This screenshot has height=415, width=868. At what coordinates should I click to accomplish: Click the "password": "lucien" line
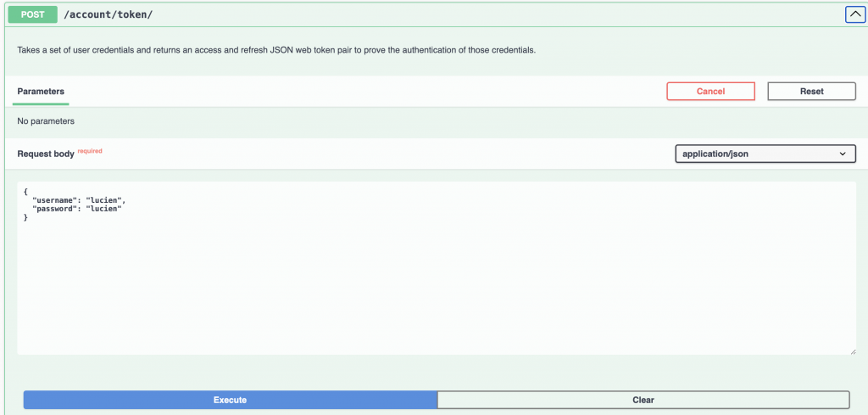click(77, 209)
